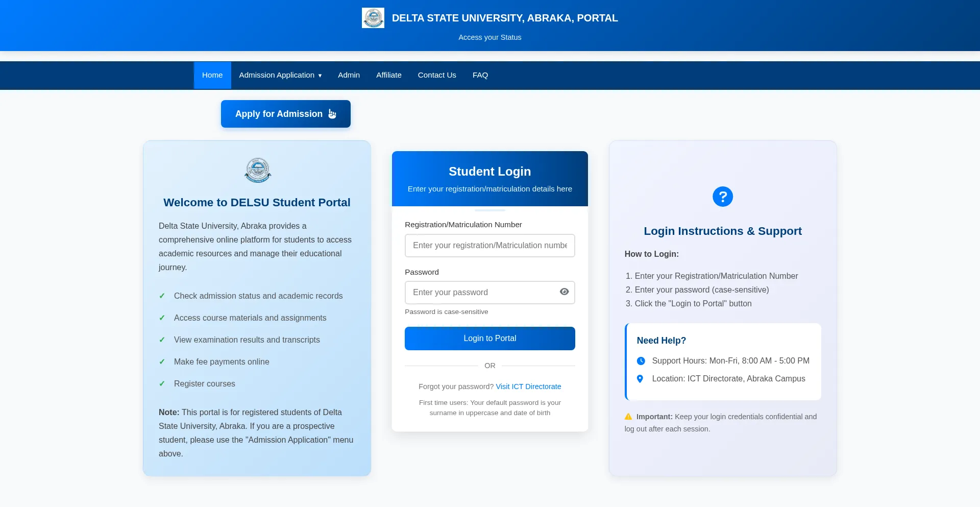Click checkmark beside Access course materials
The image size is (980, 507).
[x=162, y=318]
